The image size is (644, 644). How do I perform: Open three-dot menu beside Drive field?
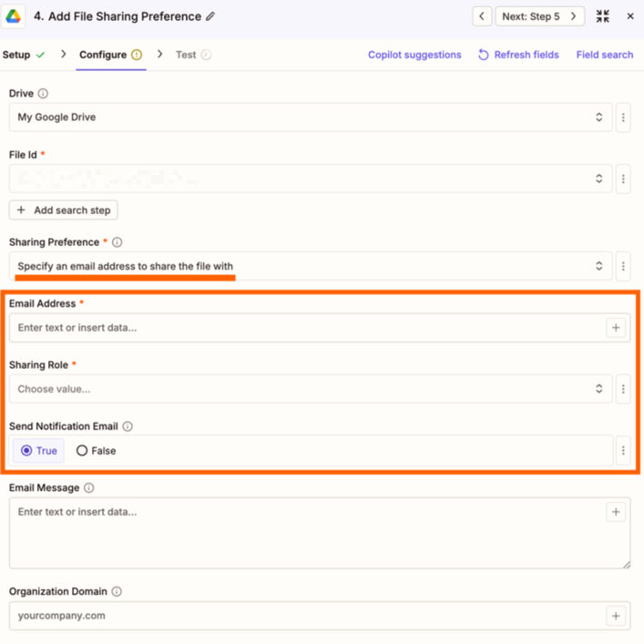[x=623, y=118]
